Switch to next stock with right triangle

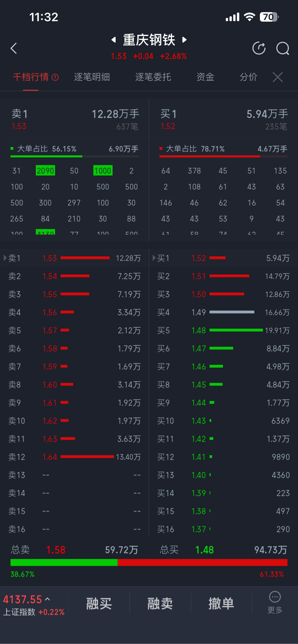[185, 40]
